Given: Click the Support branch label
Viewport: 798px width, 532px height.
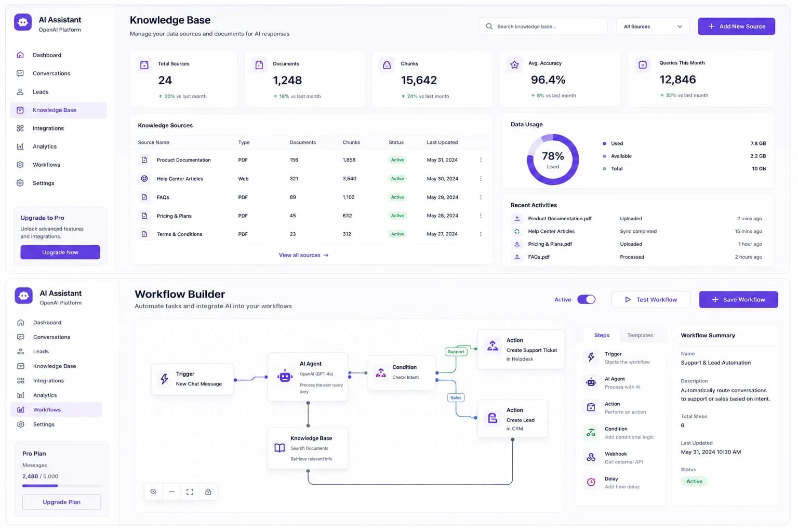Looking at the screenshot, I should (456, 352).
